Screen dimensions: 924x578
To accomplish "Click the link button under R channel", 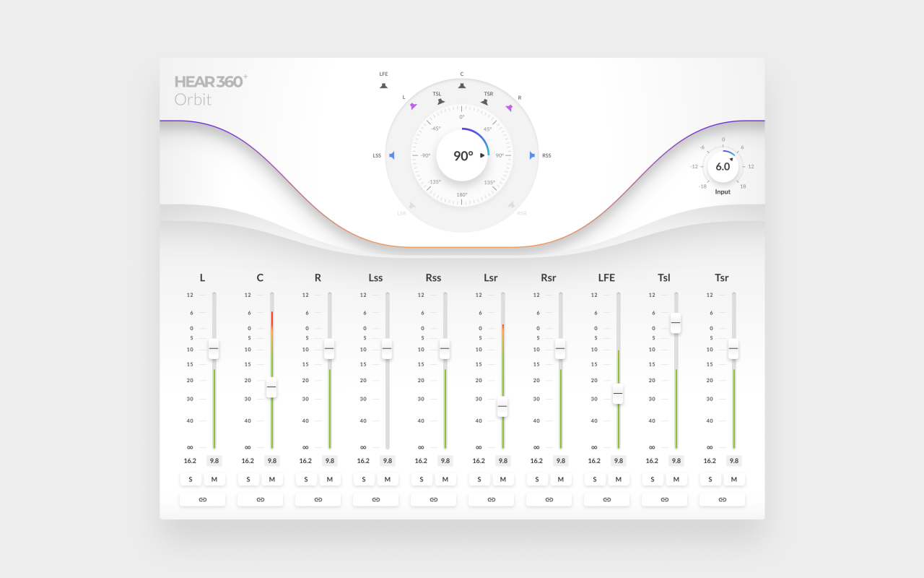I will tap(318, 499).
